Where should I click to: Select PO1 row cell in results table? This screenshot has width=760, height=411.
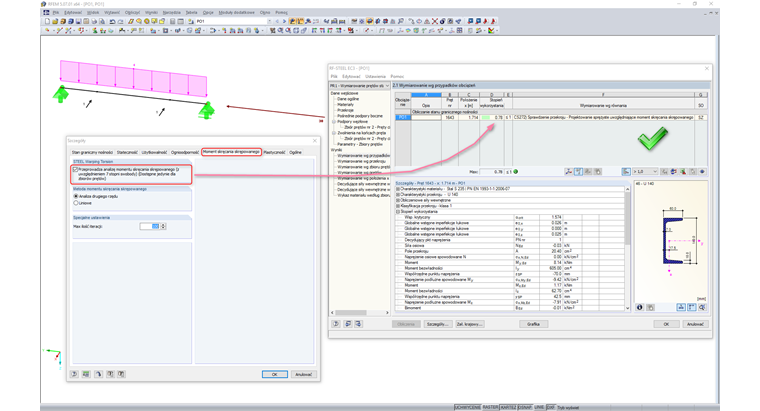[x=402, y=117]
